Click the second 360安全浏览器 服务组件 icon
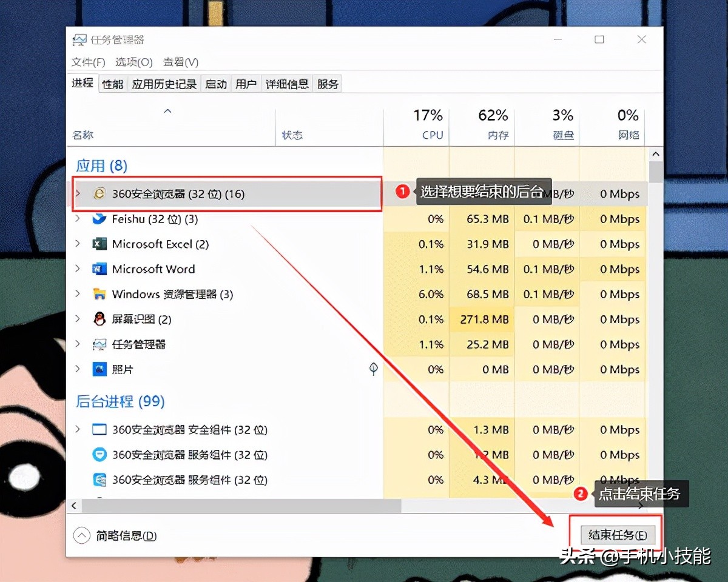Viewport: 728px width, 582px height. click(x=99, y=480)
